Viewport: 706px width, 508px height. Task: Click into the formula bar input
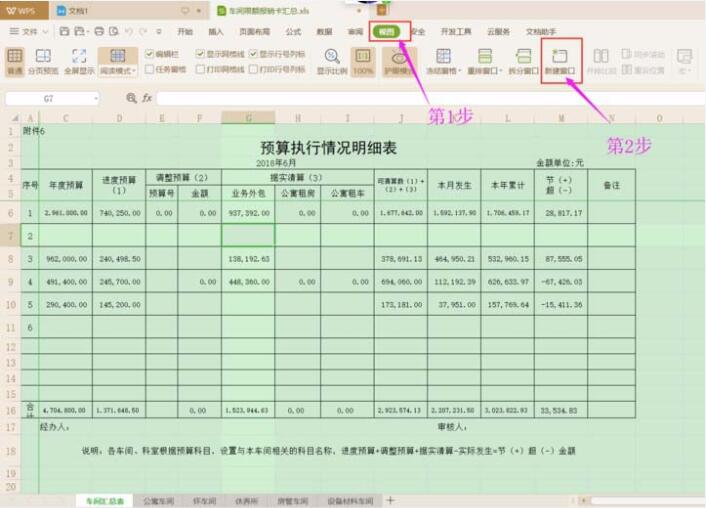point(431,98)
